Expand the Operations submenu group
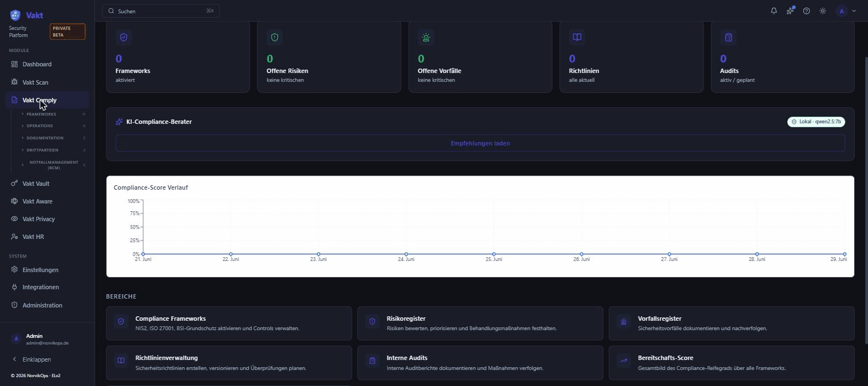The image size is (868, 386). point(53,126)
